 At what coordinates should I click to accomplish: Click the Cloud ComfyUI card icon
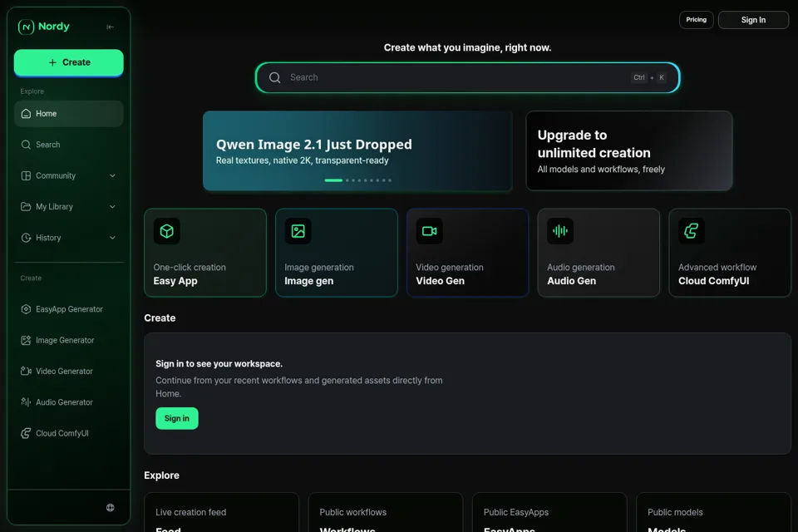[692, 231]
